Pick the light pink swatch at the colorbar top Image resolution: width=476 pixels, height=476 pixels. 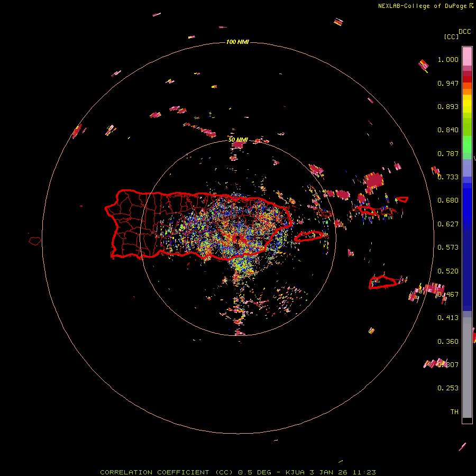pyautogui.click(x=467, y=56)
